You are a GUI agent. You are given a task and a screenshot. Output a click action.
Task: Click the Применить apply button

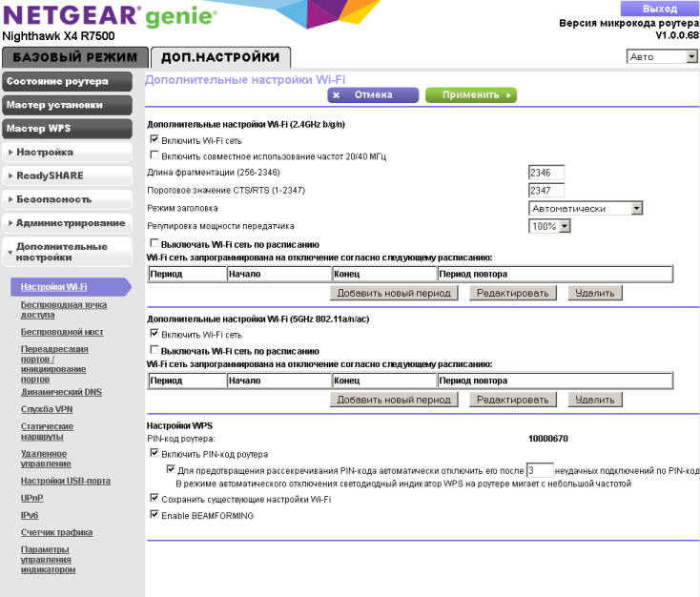pyautogui.click(x=471, y=95)
